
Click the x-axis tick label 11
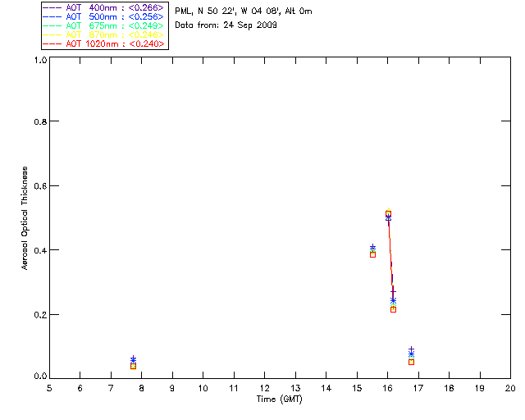click(234, 388)
